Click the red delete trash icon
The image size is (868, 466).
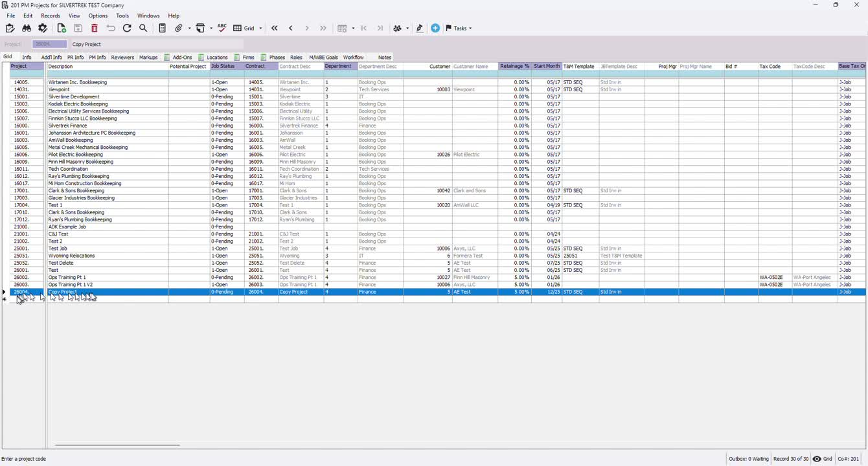coord(95,28)
